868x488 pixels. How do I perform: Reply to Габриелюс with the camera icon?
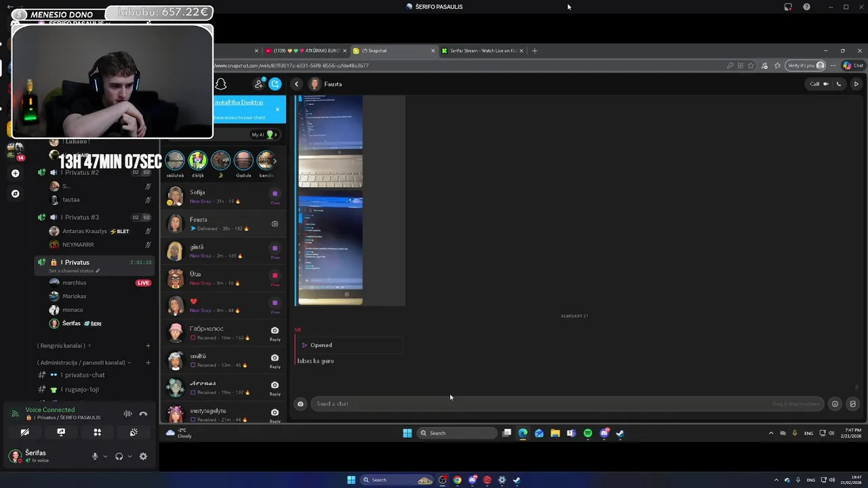[275, 331]
